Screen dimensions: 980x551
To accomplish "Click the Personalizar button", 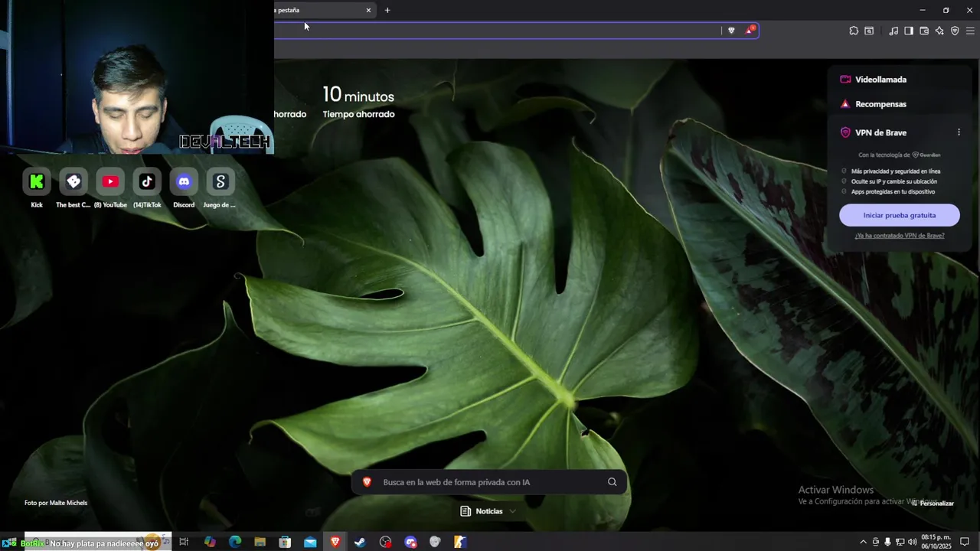I will point(933,504).
